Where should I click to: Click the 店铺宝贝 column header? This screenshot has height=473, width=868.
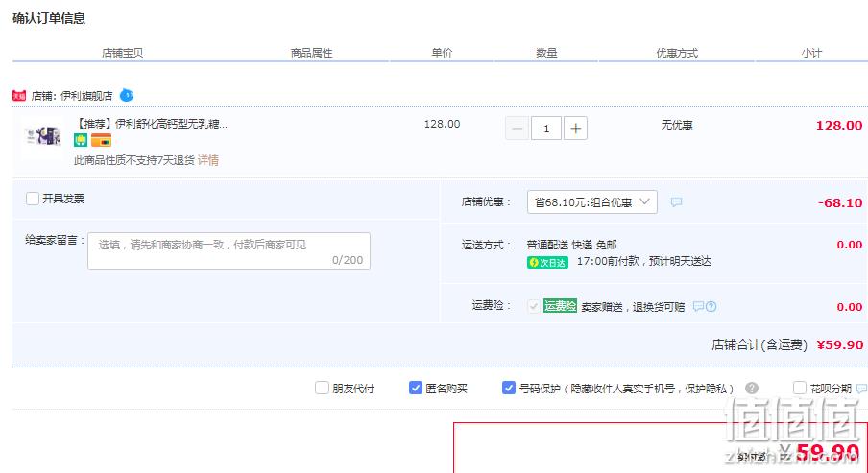coord(122,53)
